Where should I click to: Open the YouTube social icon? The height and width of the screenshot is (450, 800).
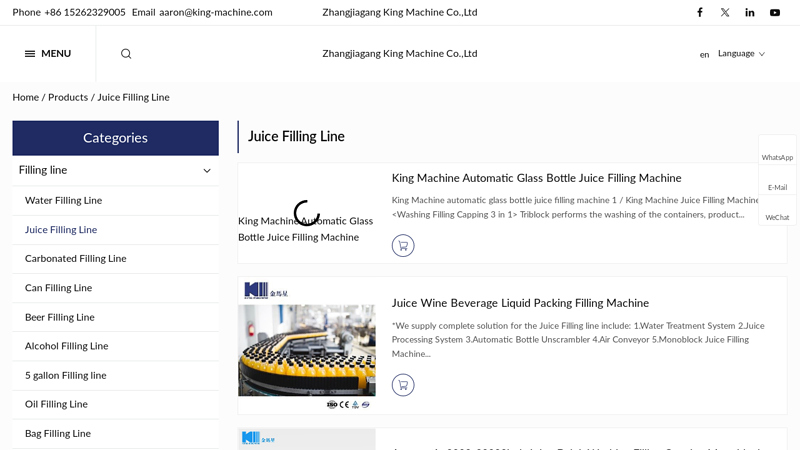point(774,12)
